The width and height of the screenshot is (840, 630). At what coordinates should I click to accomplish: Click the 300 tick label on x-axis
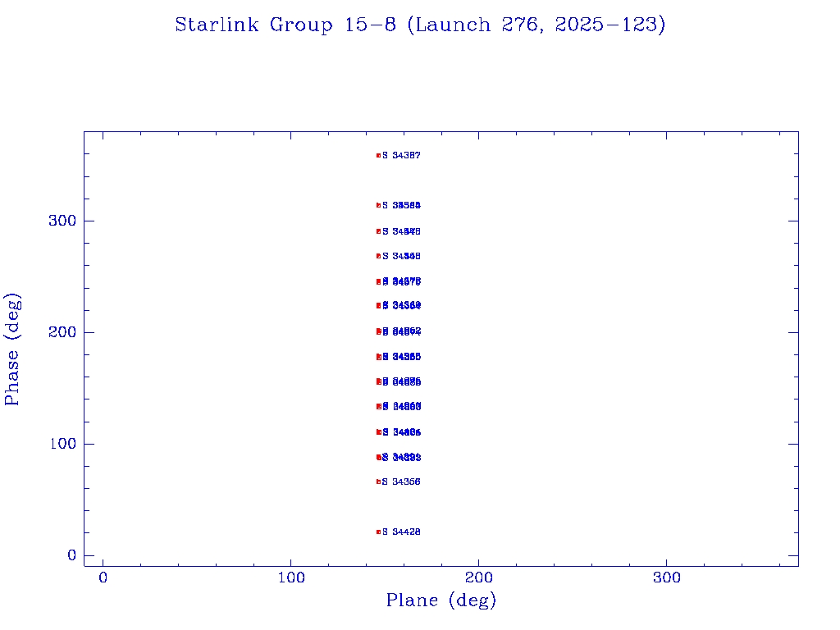(667, 577)
